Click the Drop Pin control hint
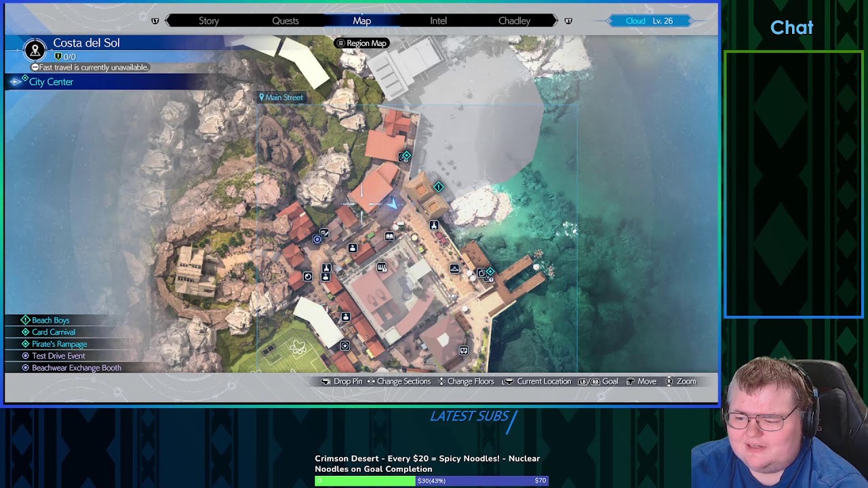This screenshot has width=868, height=488. [342, 382]
